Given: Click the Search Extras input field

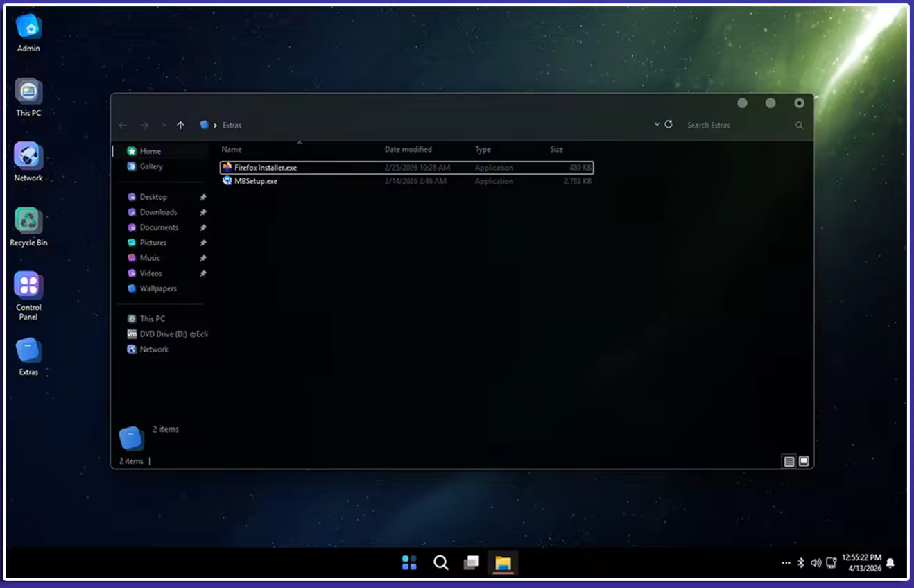Looking at the screenshot, I should point(735,126).
